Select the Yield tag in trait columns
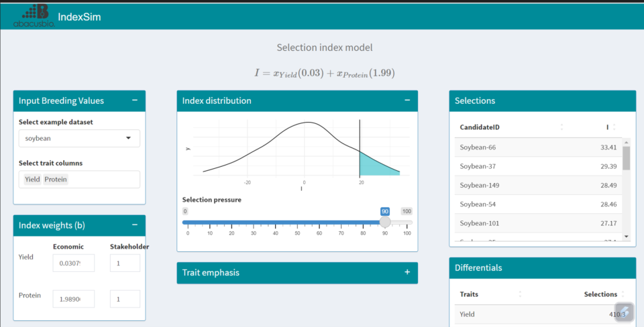Image resolution: width=644 pixels, height=327 pixels. coord(32,180)
